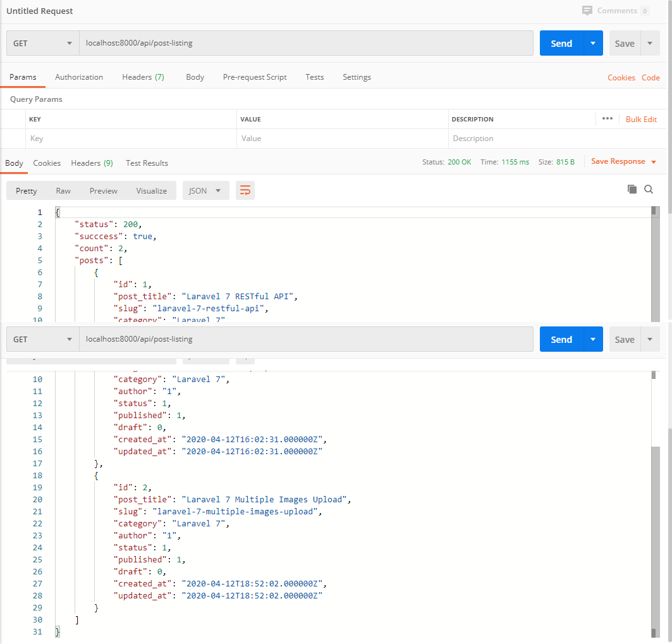
Task: Expand the Save arrow below the Comments label
Action: tap(650, 43)
